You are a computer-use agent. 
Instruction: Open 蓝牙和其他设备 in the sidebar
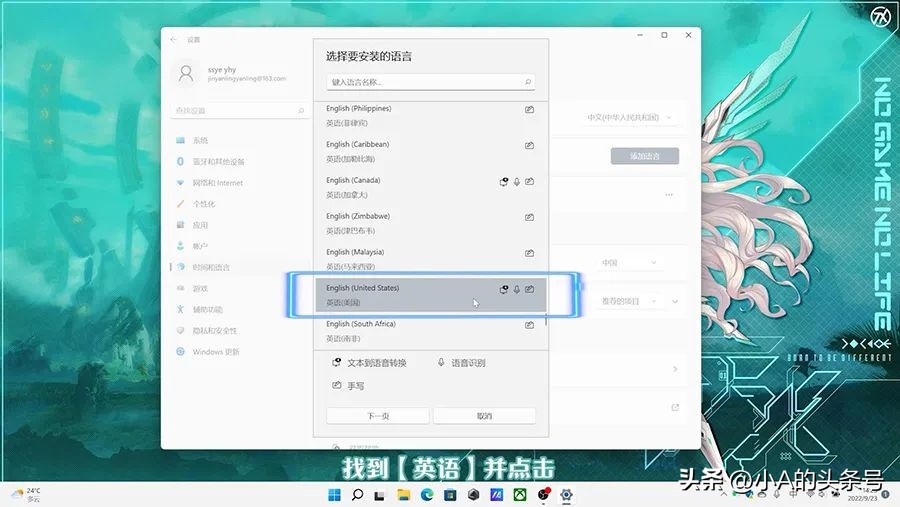pyautogui.click(x=239, y=161)
